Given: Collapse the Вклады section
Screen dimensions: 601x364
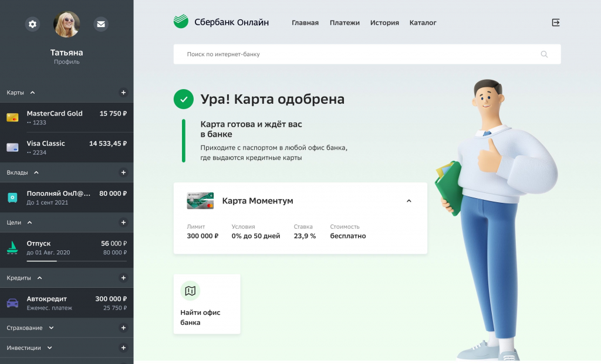Looking at the screenshot, I should pyautogui.click(x=36, y=173).
